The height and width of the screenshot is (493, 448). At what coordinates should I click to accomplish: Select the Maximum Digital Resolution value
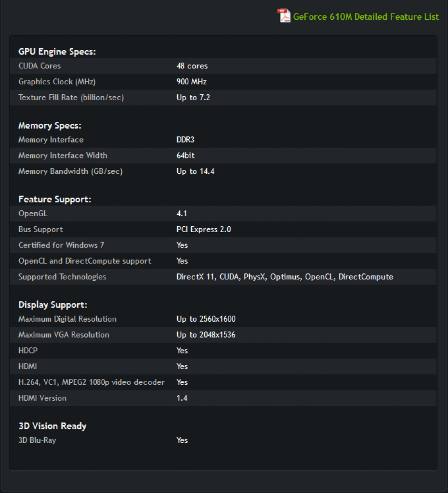point(206,319)
